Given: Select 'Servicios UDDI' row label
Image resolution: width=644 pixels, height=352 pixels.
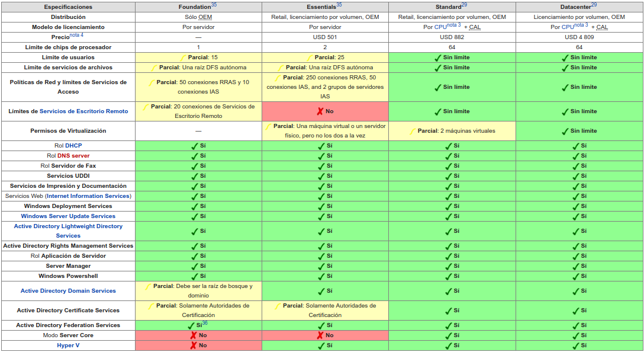Looking at the screenshot, I should [x=68, y=176].
